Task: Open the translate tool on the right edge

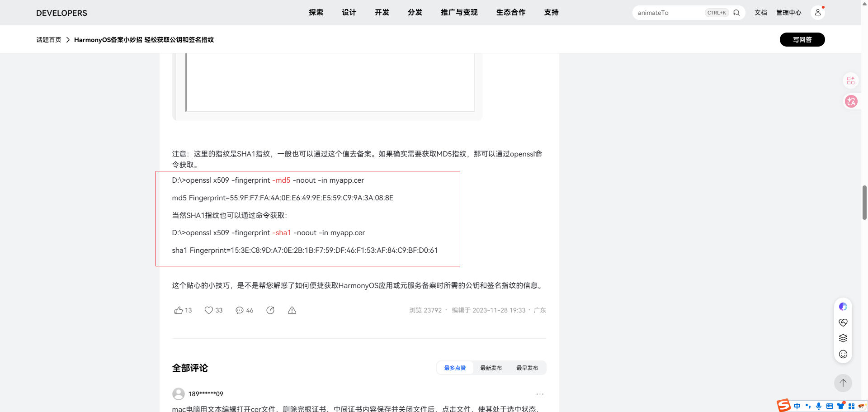Action: 851,101
